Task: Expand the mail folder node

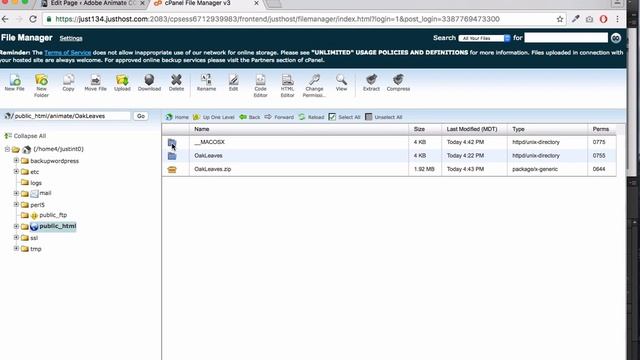Action: tap(16, 193)
